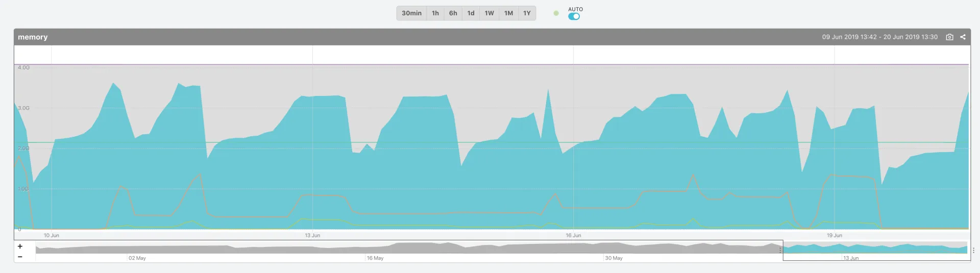
Task: Click the navigator overview near 16 May
Action: point(375,249)
